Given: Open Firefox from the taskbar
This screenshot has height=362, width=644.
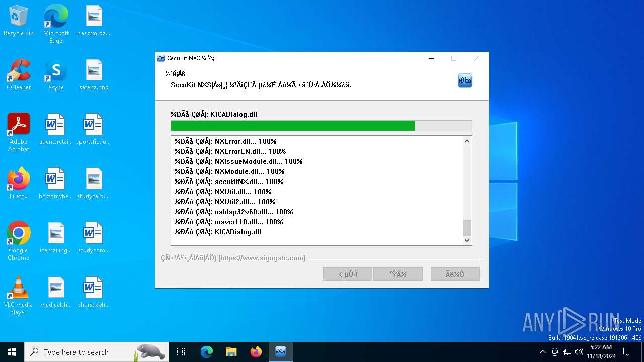Looking at the screenshot, I should pyautogui.click(x=256, y=352).
